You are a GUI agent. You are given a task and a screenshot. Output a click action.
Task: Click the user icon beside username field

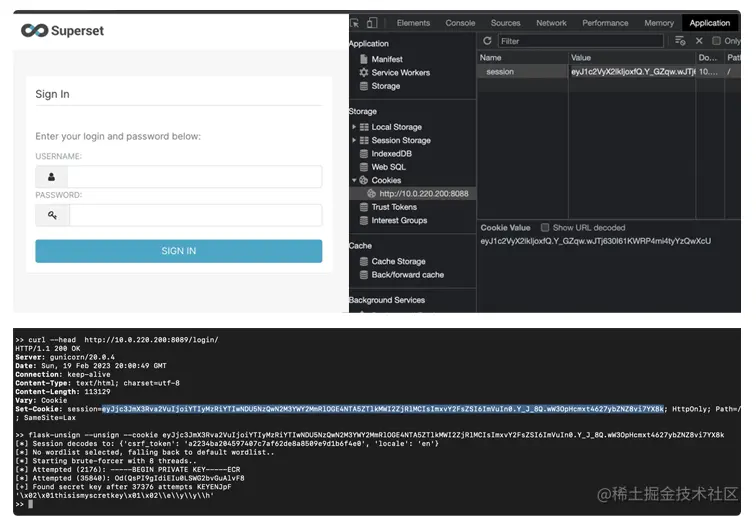pos(51,177)
